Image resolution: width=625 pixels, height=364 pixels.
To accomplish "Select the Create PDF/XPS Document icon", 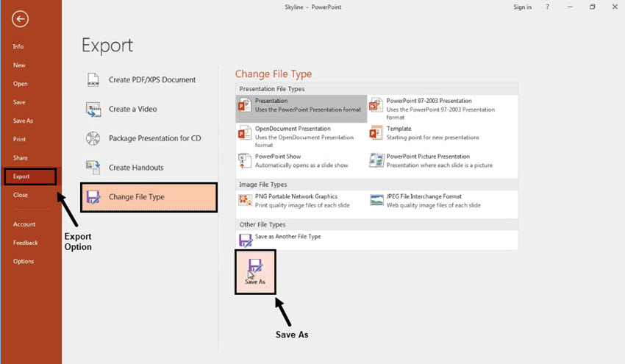I will 93,79.
